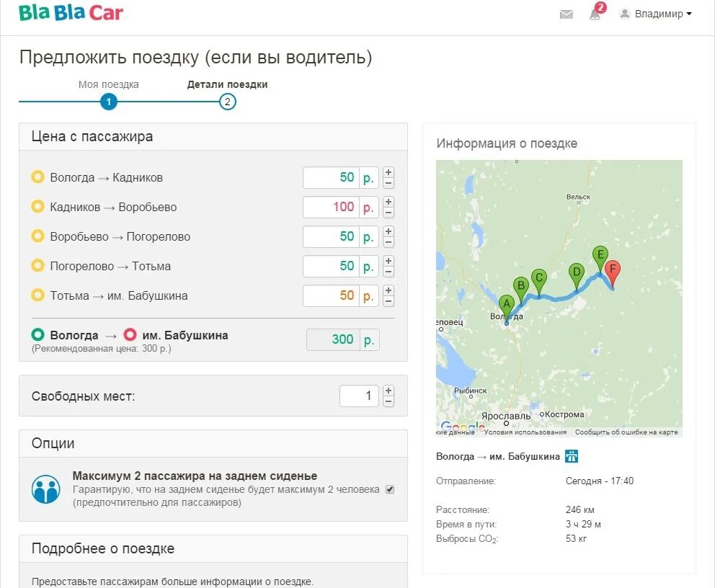Viewport: 715px width, 588px height.
Task: Click the blue route icon beside Вологда → им. Бабушкина
Action: click(570, 456)
